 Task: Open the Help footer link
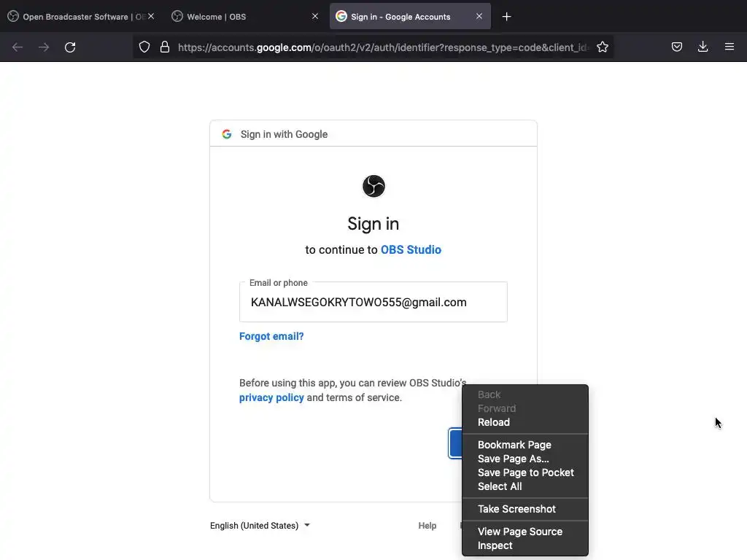[427, 525]
